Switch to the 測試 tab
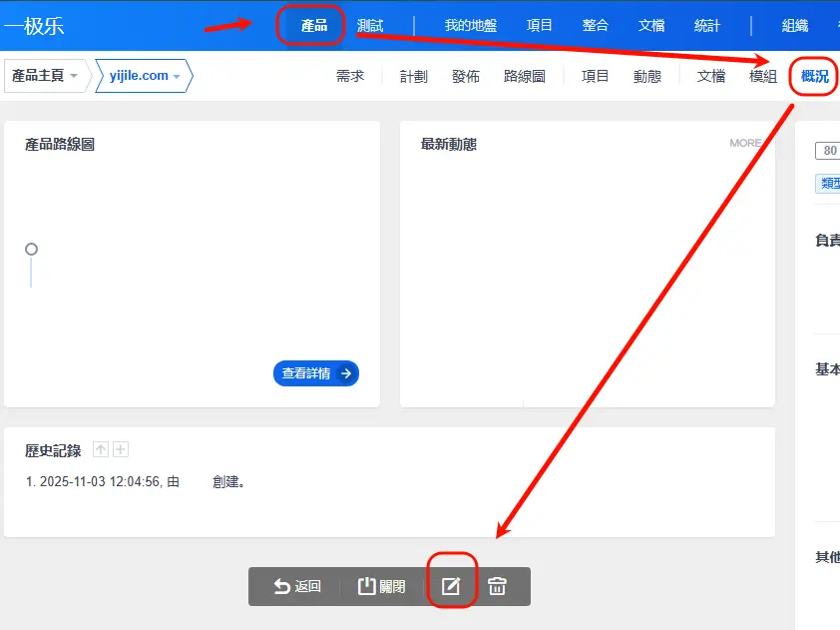840x630 pixels. (369, 25)
